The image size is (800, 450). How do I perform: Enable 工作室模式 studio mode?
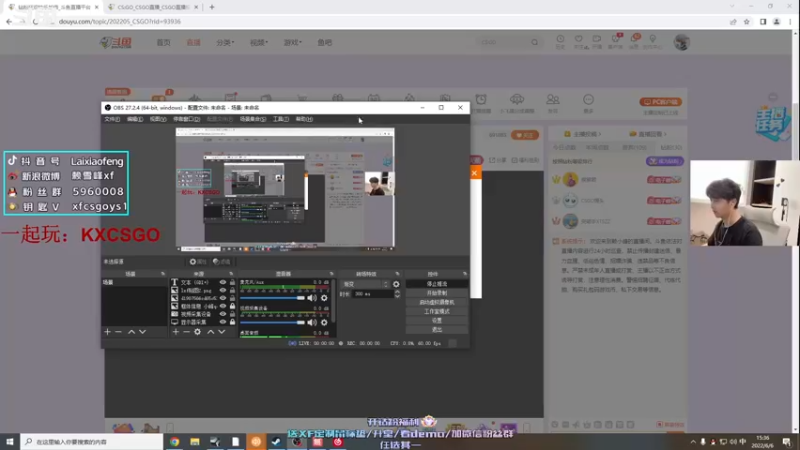point(437,311)
